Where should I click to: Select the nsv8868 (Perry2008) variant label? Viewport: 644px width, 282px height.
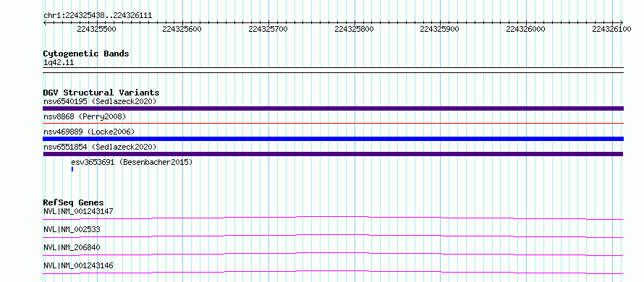point(85,116)
